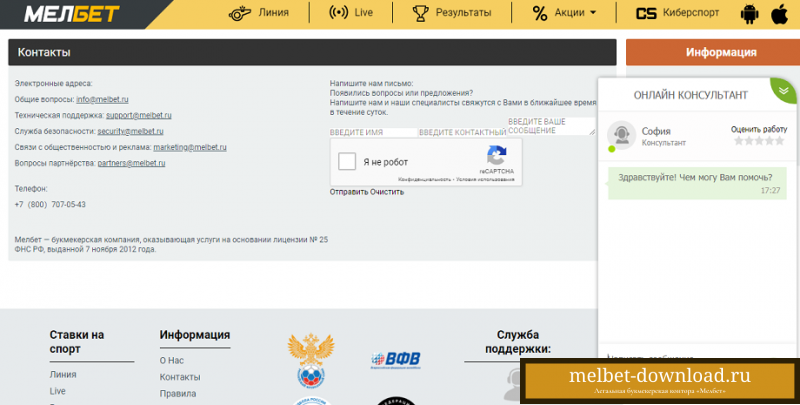Click the Оценить работу label

pos(759,129)
